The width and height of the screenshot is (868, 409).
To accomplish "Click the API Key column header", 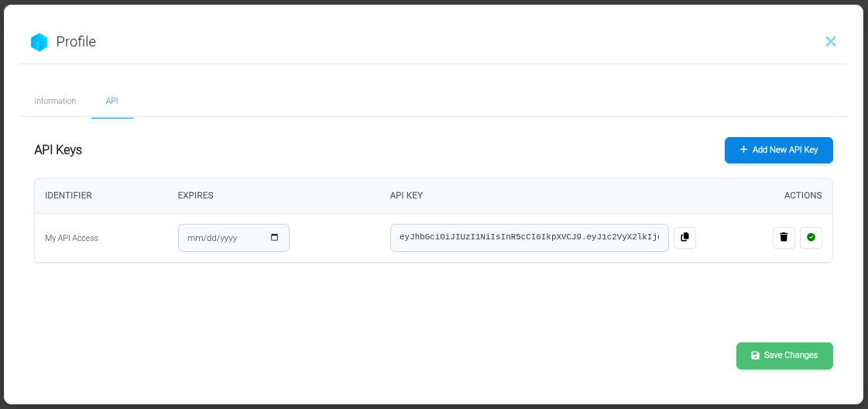I will [x=406, y=195].
